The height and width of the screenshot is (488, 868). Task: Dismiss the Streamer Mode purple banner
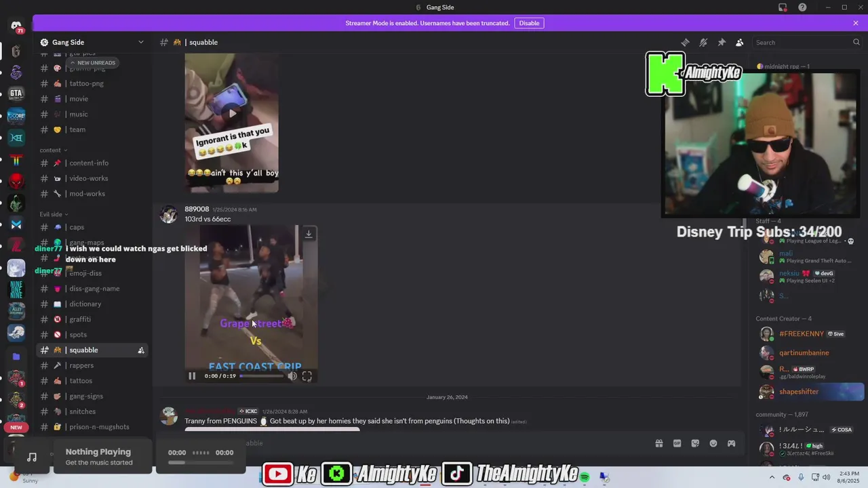point(856,23)
